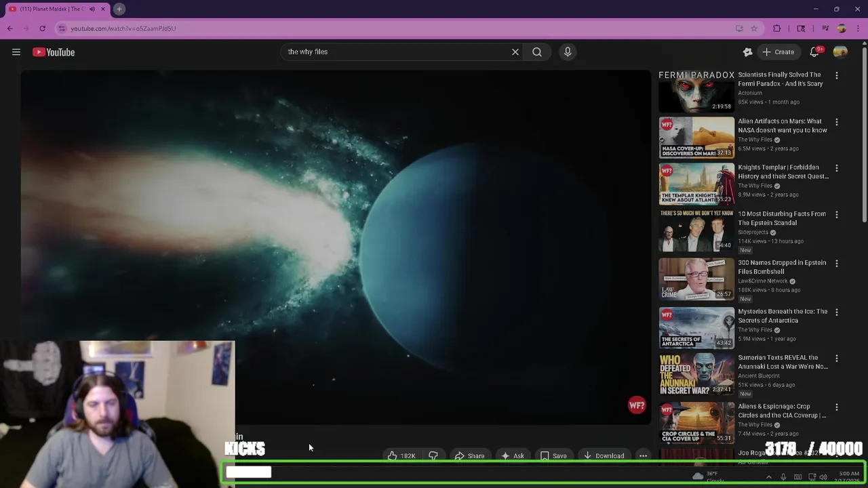
Task: Click the icon left of the bookmark star
Action: pyautogui.click(x=739, y=28)
